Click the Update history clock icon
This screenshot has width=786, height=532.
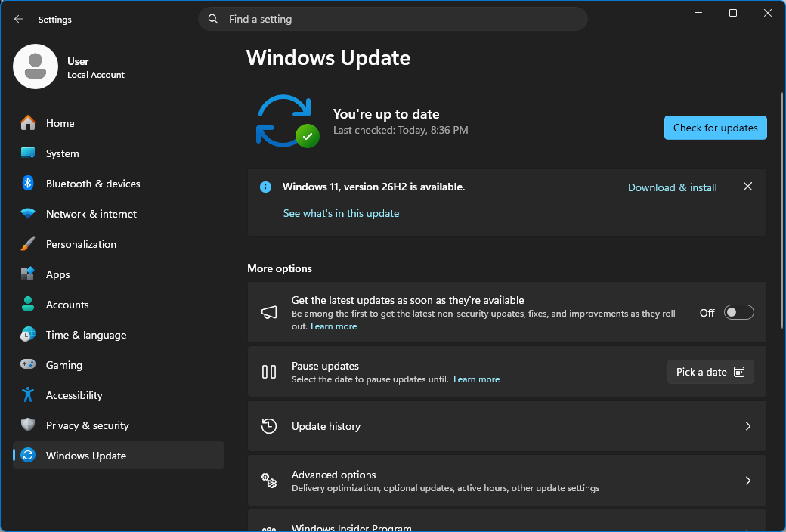point(269,426)
